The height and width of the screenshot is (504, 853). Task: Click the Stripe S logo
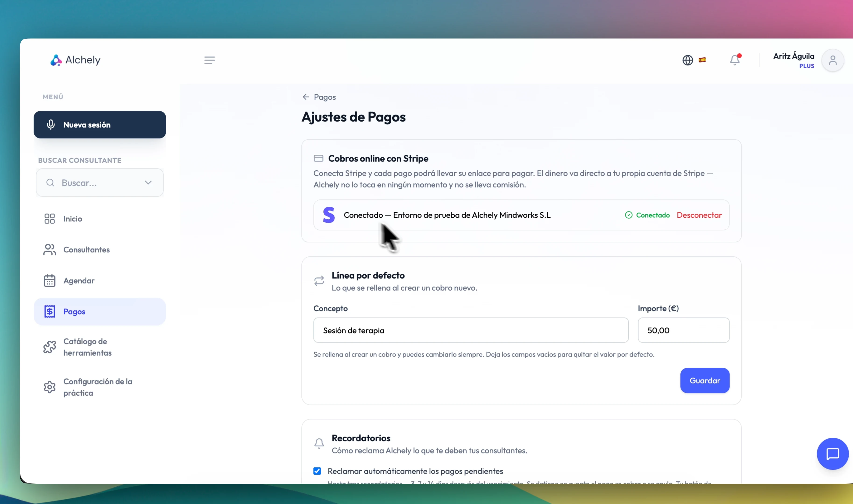(329, 215)
